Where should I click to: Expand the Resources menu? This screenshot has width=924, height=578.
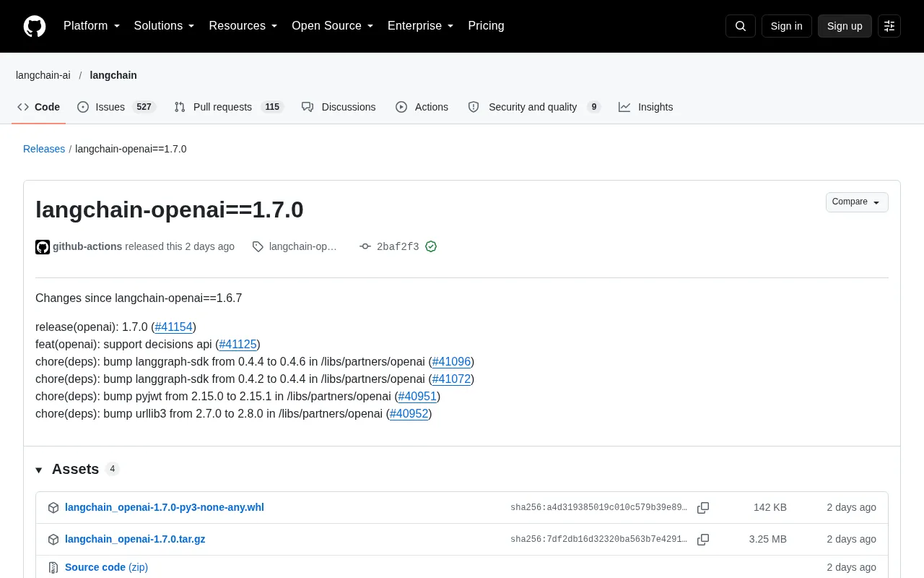point(243,26)
